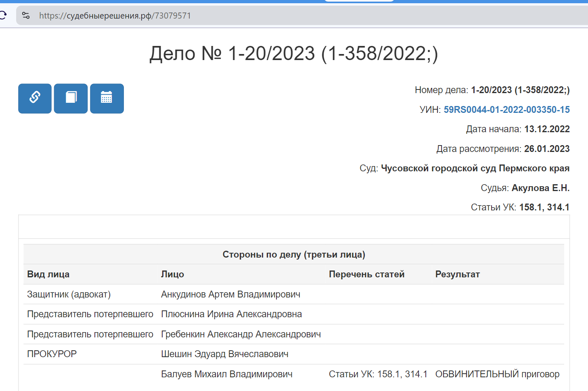Click the Перечень статей column header
Viewport: 588px width, 391px height.
(366, 274)
